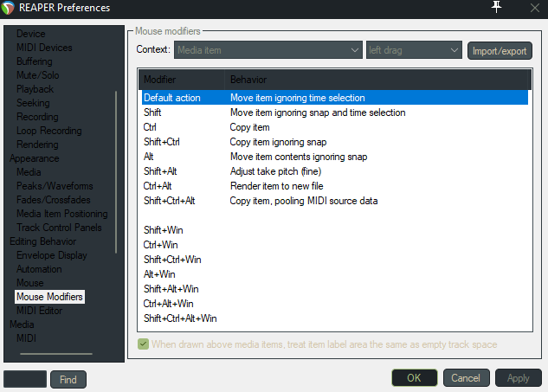Select the Appearance category
The width and height of the screenshot is (548, 392).
click(x=35, y=158)
